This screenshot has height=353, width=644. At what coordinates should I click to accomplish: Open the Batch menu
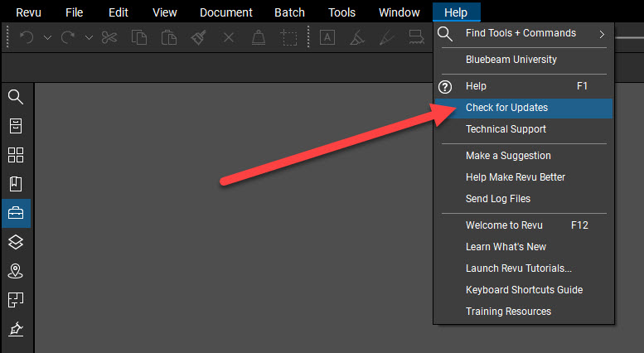pos(289,12)
